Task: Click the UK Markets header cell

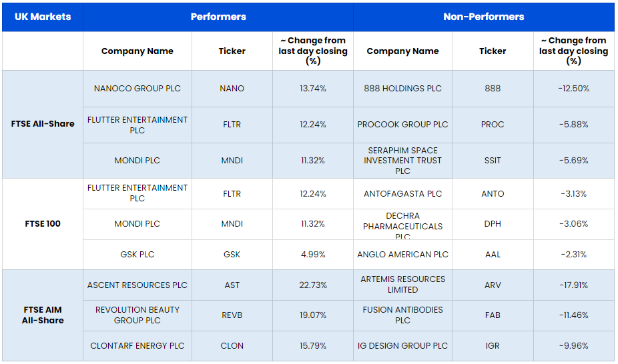Action: [43, 17]
